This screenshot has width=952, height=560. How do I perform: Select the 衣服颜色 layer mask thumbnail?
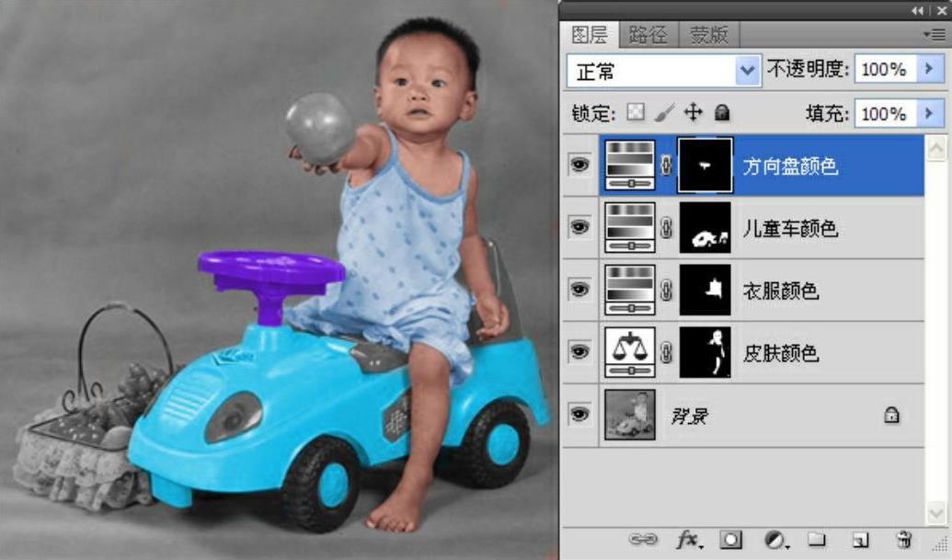tap(705, 290)
